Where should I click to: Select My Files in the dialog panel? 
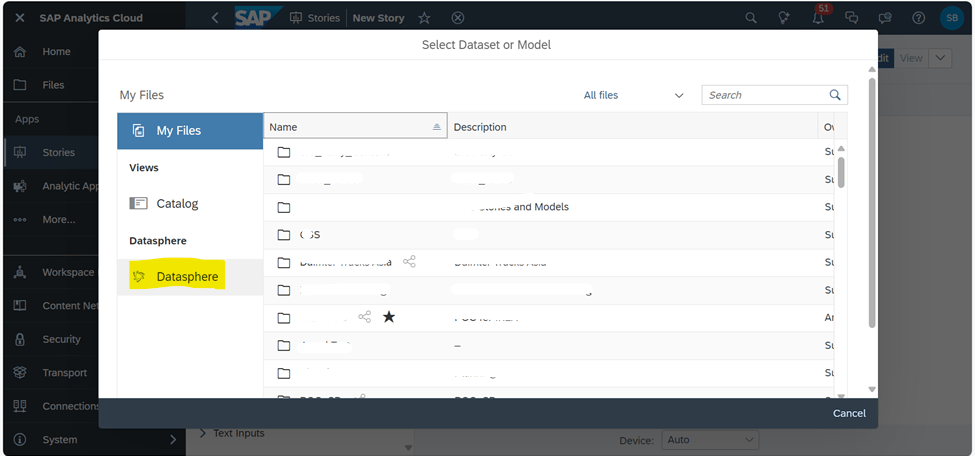pos(190,131)
